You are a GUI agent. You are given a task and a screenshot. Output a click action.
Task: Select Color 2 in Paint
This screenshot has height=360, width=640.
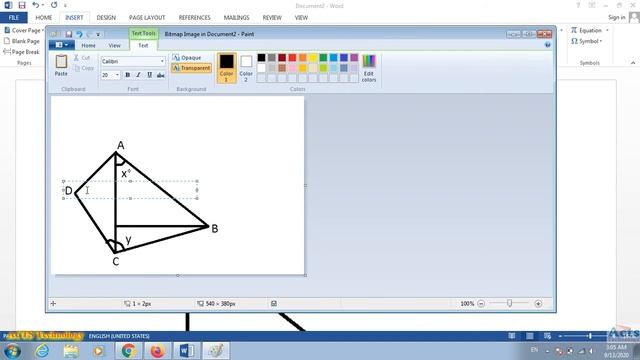[x=246, y=68]
